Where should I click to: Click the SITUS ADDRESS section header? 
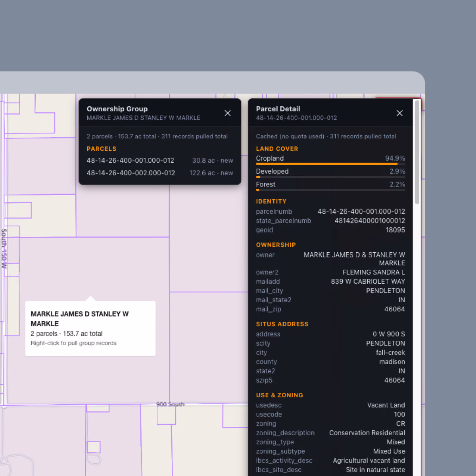pos(282,324)
